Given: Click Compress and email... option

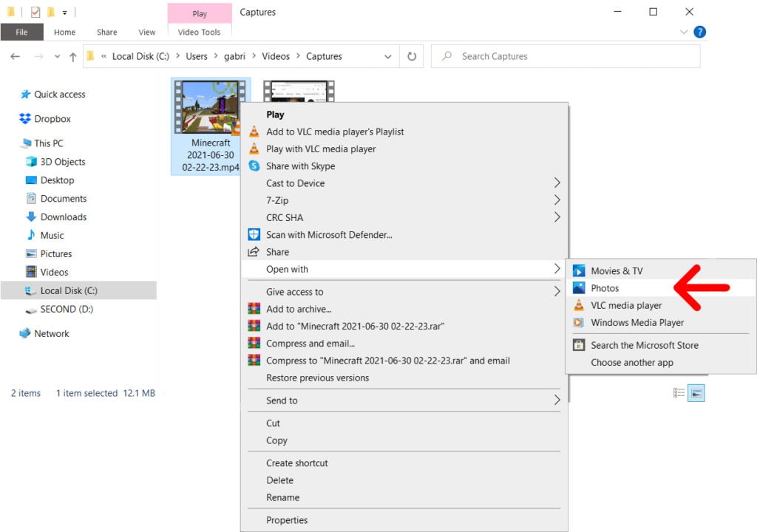Looking at the screenshot, I should [x=404, y=344].
